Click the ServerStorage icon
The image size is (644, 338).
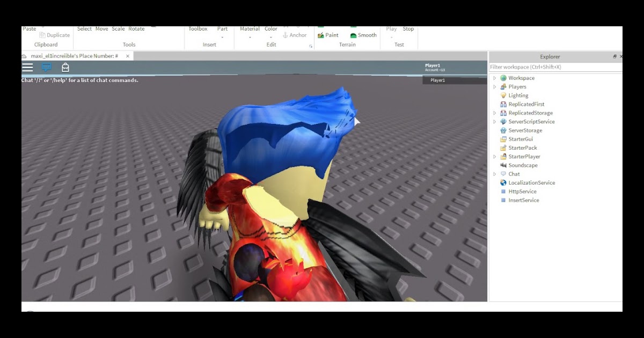[x=503, y=130]
